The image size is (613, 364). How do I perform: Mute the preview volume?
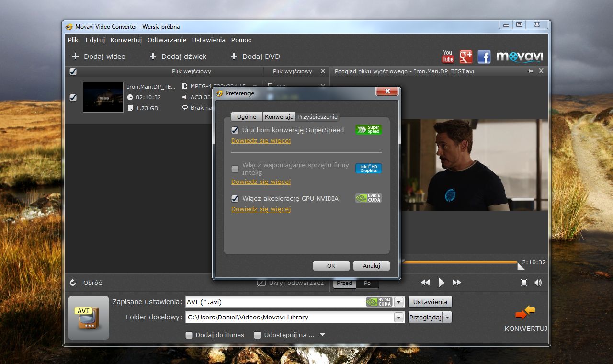[538, 283]
